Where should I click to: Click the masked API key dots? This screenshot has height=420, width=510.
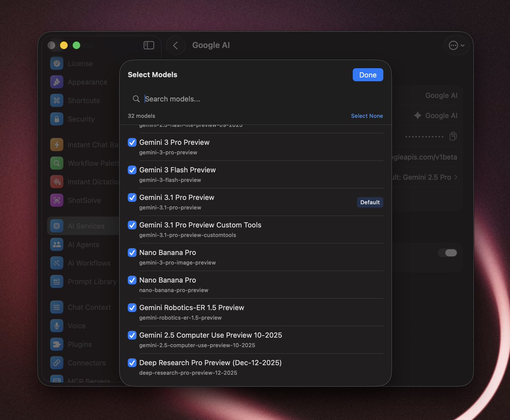425,136
